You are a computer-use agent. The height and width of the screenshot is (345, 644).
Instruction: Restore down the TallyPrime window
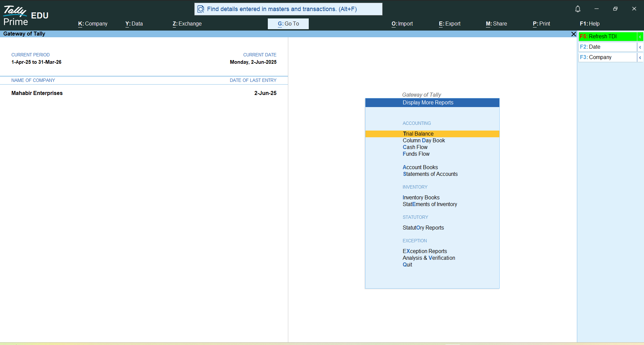pyautogui.click(x=615, y=9)
